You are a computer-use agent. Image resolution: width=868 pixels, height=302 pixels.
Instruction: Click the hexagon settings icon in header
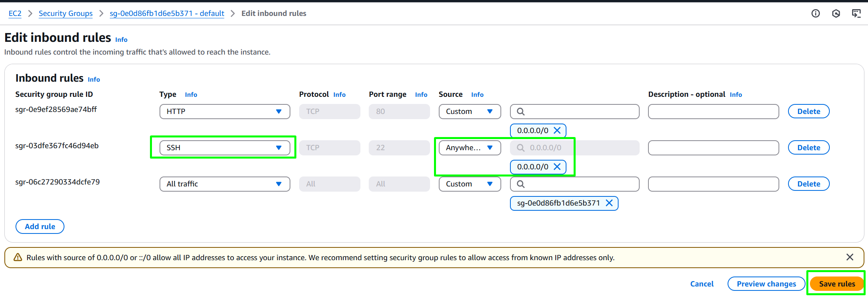coord(836,14)
